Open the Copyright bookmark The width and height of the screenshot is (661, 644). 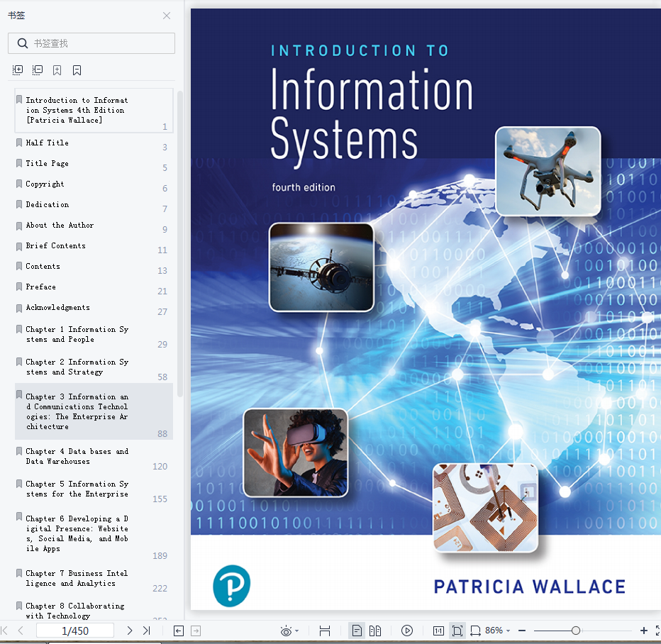coord(94,184)
